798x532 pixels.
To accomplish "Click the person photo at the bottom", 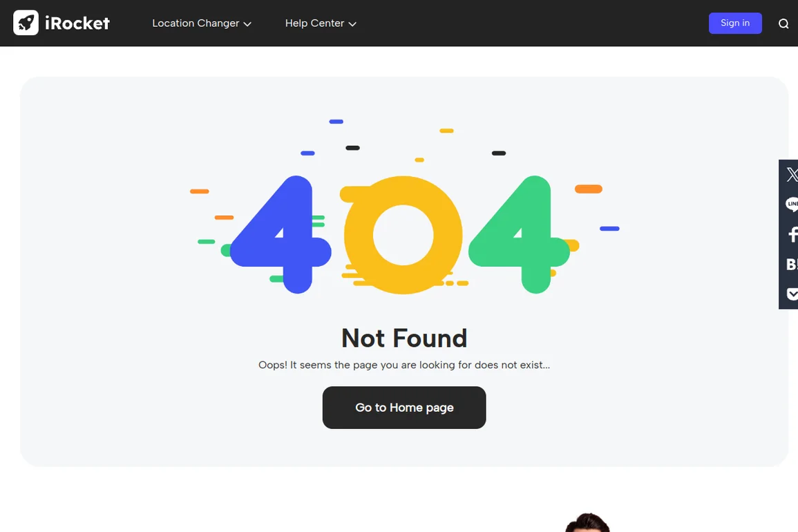I will 588,523.
